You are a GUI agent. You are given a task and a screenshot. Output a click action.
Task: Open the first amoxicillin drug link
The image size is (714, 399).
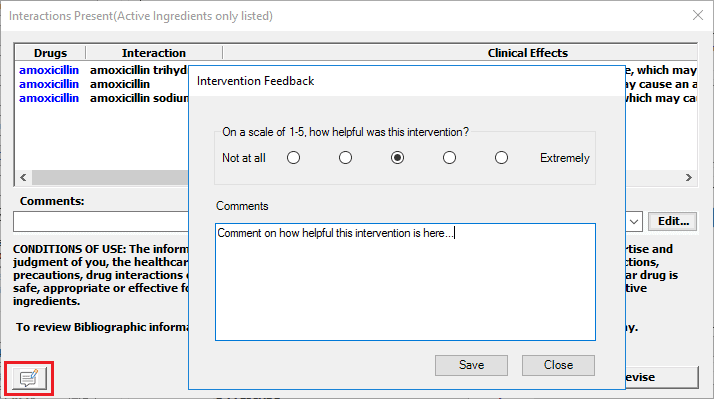tap(49, 70)
